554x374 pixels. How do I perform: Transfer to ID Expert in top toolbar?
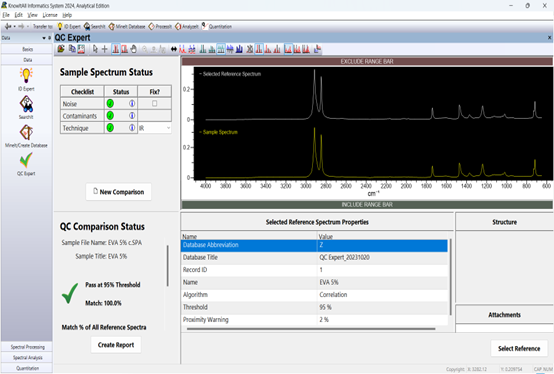pyautogui.click(x=69, y=26)
